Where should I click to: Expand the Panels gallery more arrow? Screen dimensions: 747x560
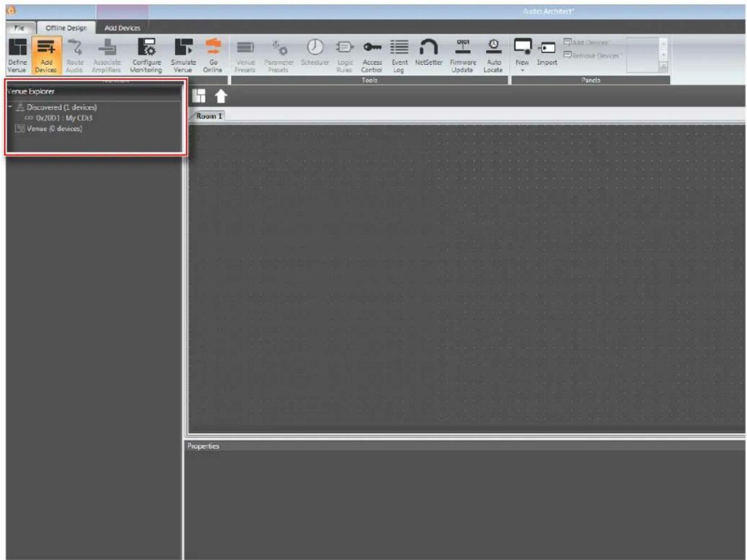click(664, 67)
